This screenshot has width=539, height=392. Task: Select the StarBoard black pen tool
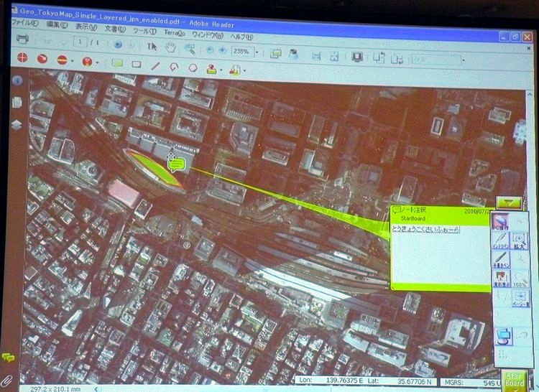point(501,259)
